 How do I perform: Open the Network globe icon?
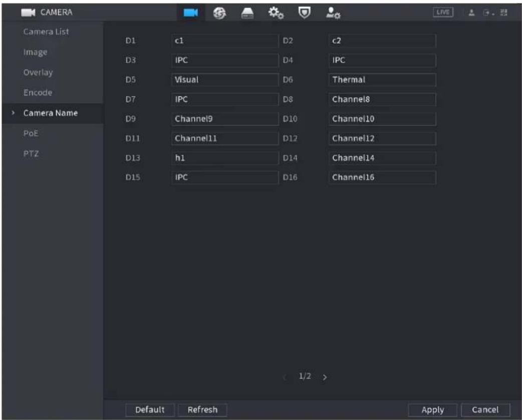219,13
